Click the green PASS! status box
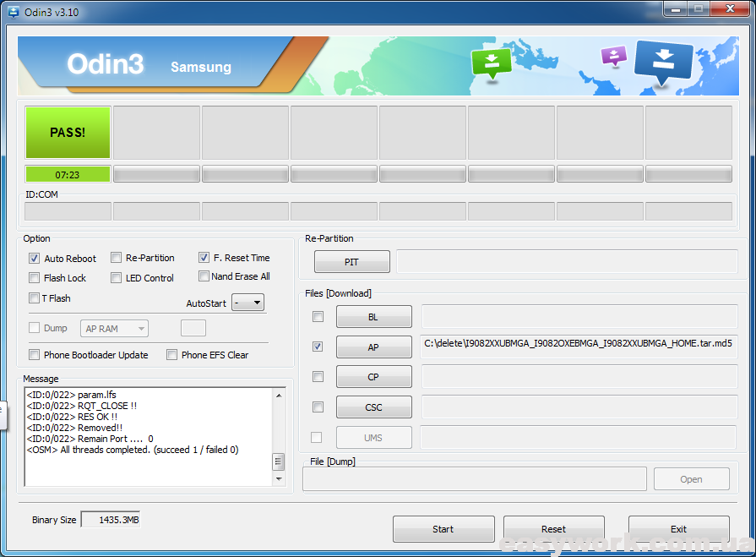 click(68, 133)
